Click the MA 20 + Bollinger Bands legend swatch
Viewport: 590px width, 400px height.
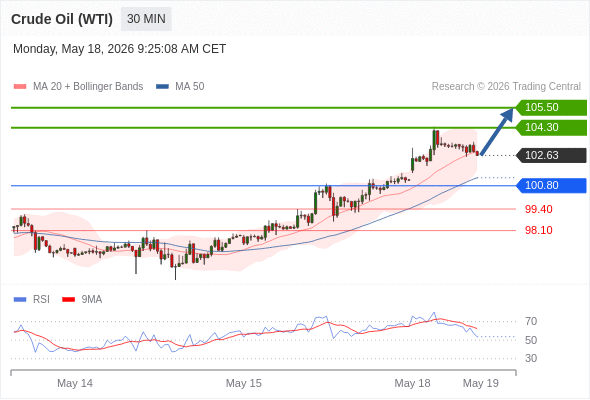pyautogui.click(x=20, y=87)
